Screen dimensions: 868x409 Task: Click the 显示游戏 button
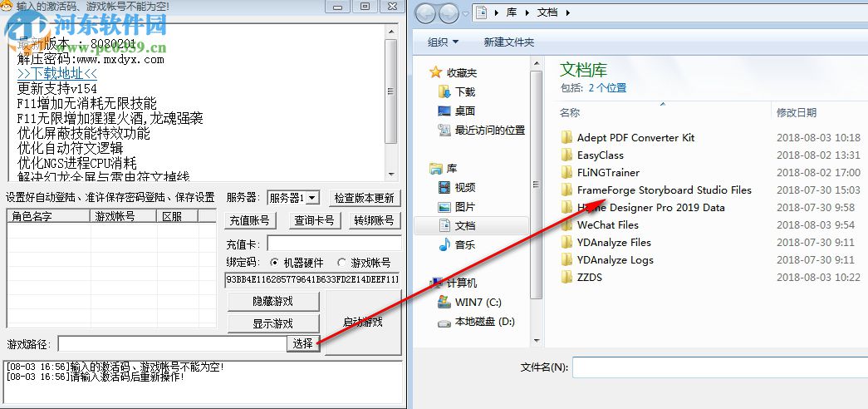273,323
